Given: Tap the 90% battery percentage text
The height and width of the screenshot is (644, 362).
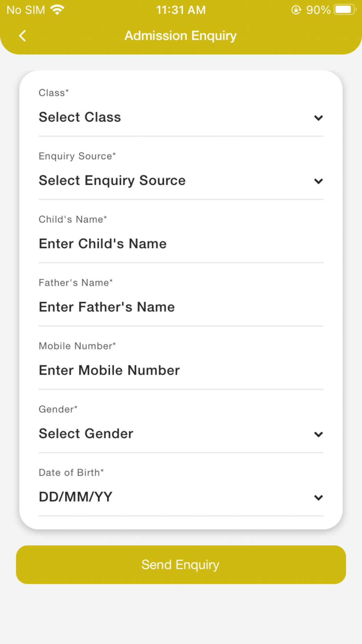Looking at the screenshot, I should pyautogui.click(x=318, y=10).
